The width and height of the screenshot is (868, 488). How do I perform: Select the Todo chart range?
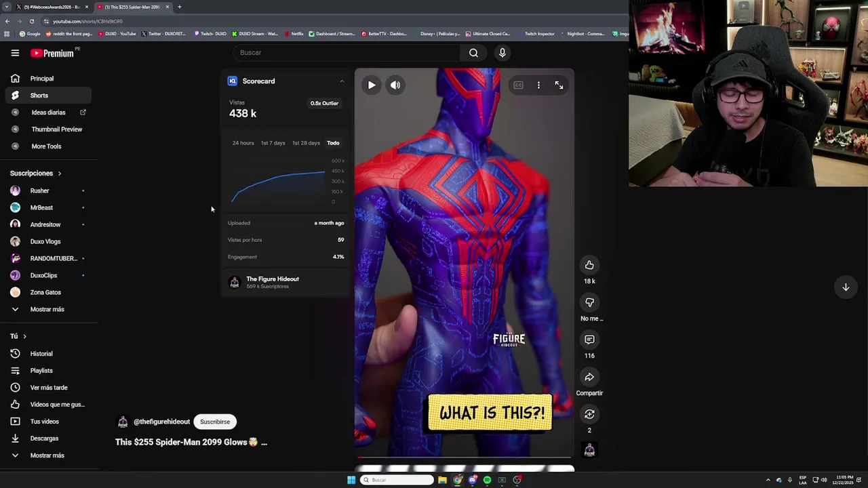(333, 143)
